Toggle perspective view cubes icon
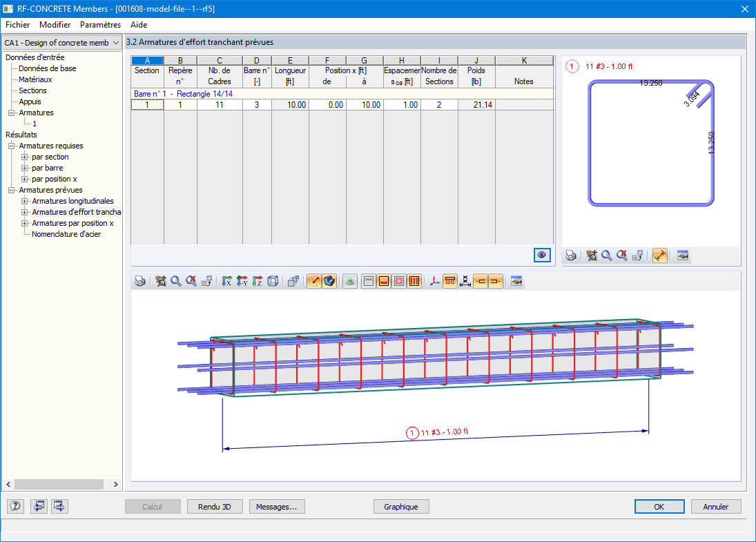The height and width of the screenshot is (542, 756). click(293, 281)
